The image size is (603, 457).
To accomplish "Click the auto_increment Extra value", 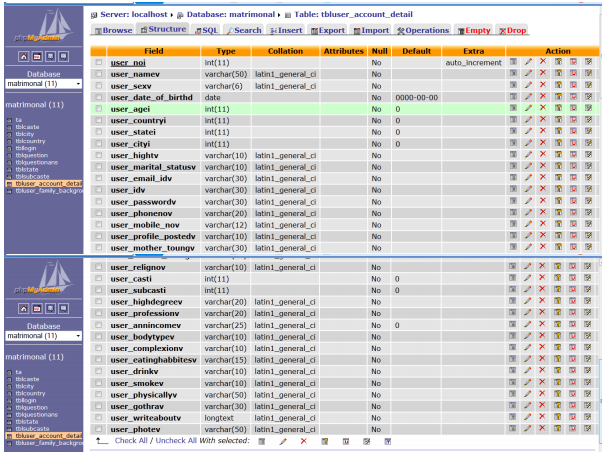I will 473,63.
